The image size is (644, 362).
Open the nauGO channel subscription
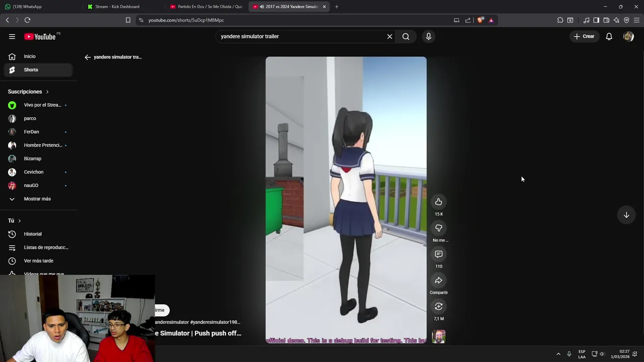pos(39,186)
